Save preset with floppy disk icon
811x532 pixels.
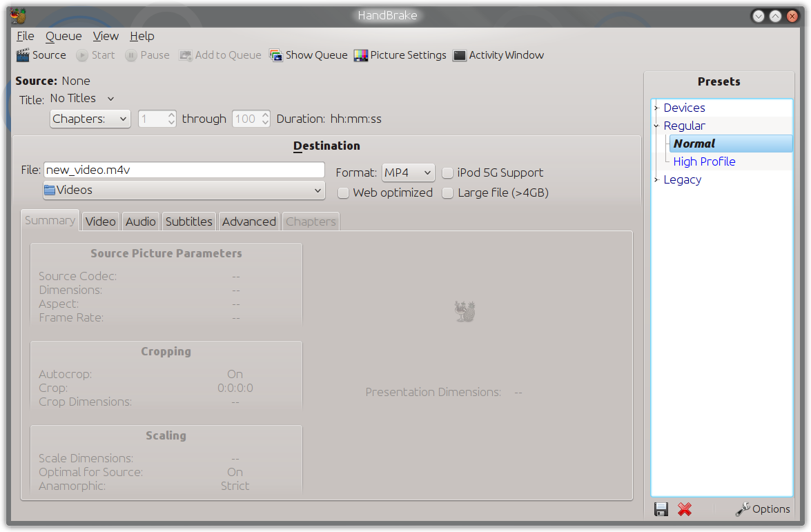pyautogui.click(x=661, y=509)
